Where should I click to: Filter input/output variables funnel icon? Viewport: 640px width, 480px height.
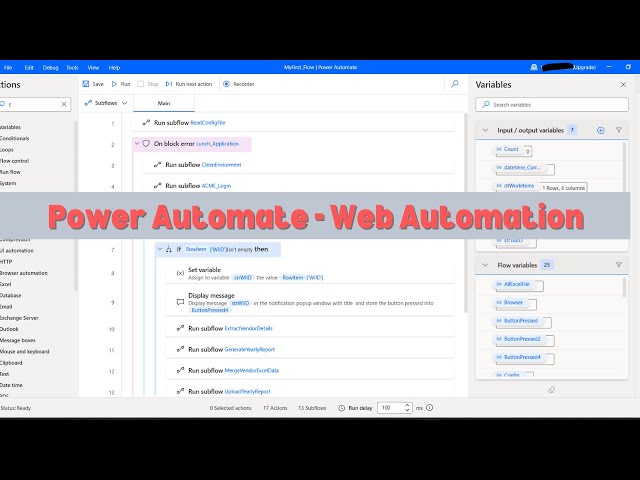click(x=618, y=130)
